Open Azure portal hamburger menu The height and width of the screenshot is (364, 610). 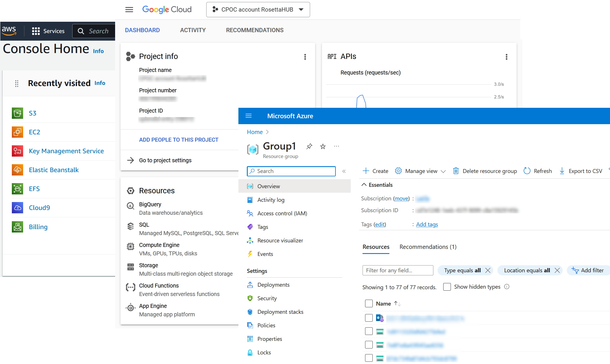click(x=249, y=116)
